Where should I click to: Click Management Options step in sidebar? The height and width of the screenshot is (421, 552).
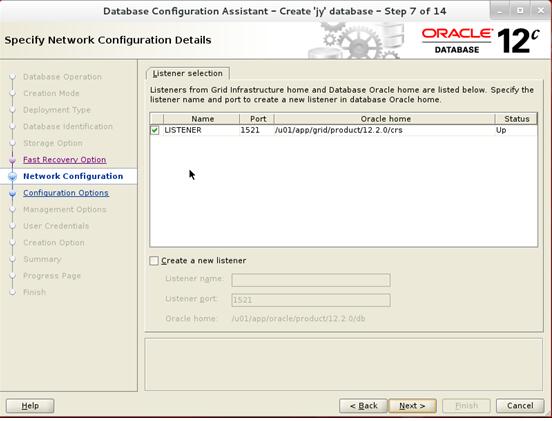click(x=64, y=209)
